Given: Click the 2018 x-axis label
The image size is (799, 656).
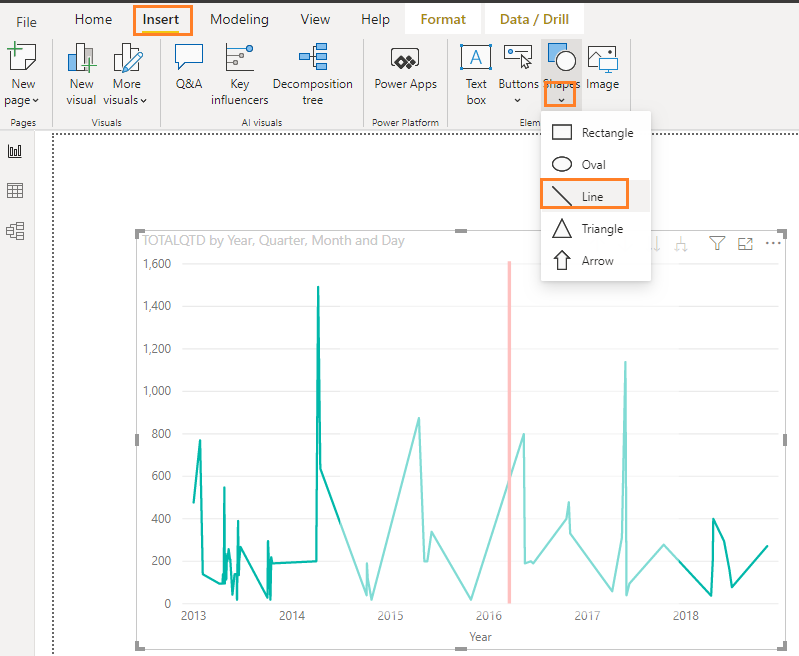Looking at the screenshot, I should tap(685, 616).
